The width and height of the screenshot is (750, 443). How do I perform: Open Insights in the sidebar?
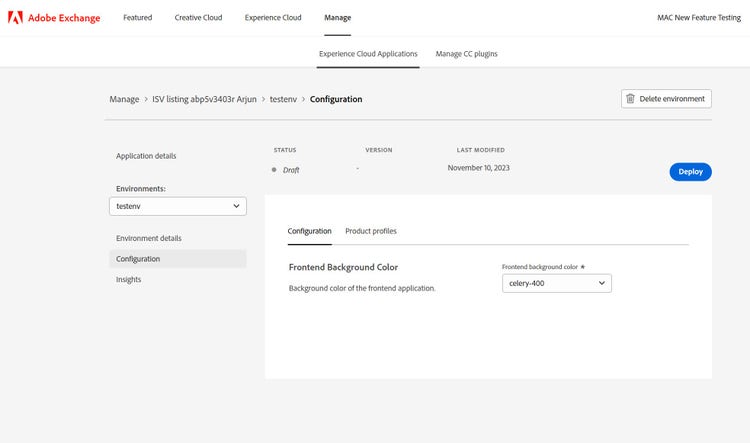(128, 280)
